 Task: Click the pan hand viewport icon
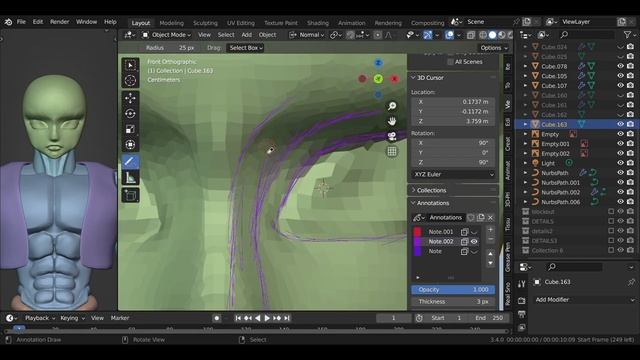click(x=392, y=121)
